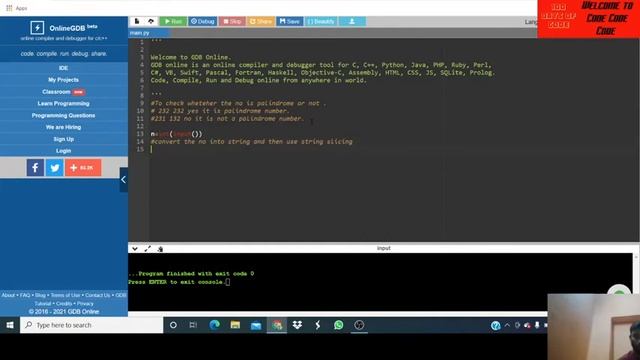Click the About footer link

[8, 295]
